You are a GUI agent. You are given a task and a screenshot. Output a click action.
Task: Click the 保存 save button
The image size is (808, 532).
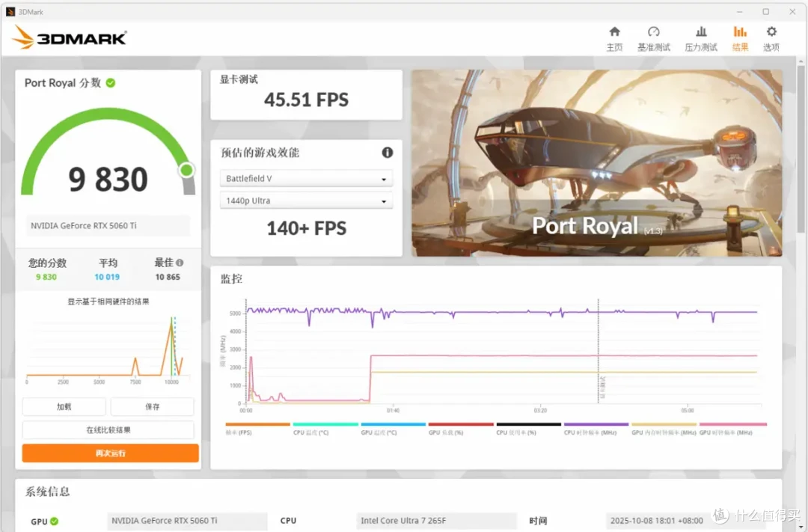coord(153,407)
